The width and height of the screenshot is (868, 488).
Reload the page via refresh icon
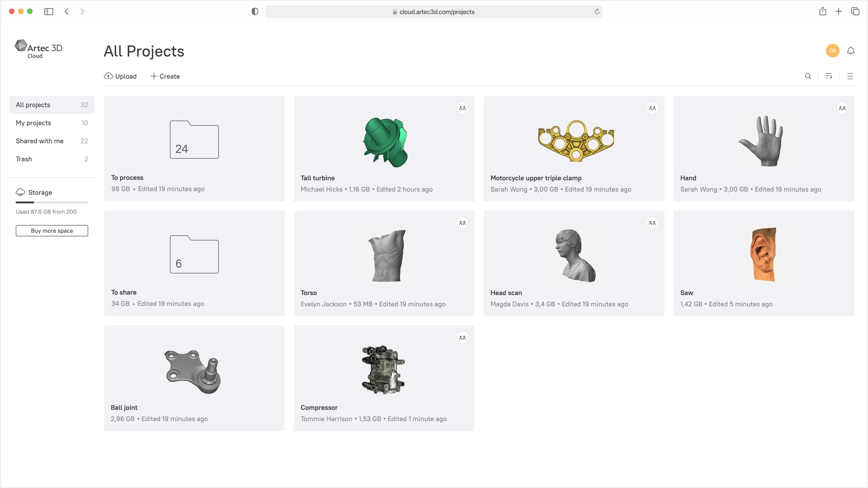pos(597,12)
